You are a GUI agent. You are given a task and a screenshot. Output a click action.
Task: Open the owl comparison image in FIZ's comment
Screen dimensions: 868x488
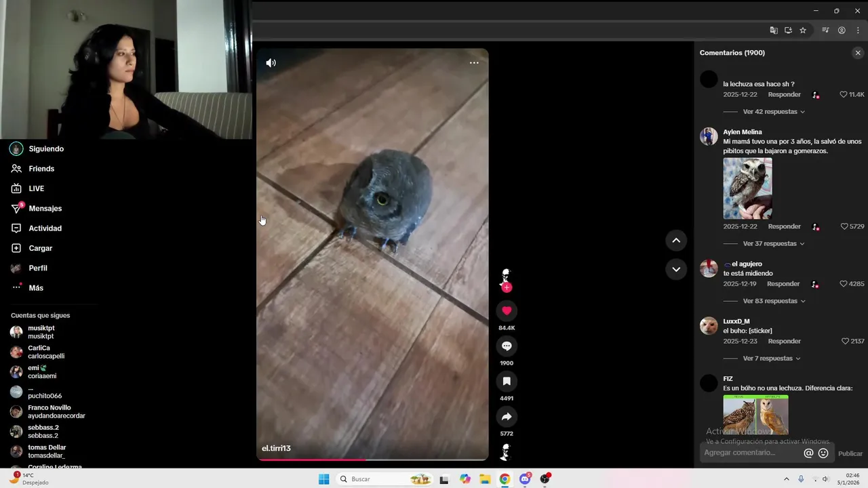click(755, 415)
